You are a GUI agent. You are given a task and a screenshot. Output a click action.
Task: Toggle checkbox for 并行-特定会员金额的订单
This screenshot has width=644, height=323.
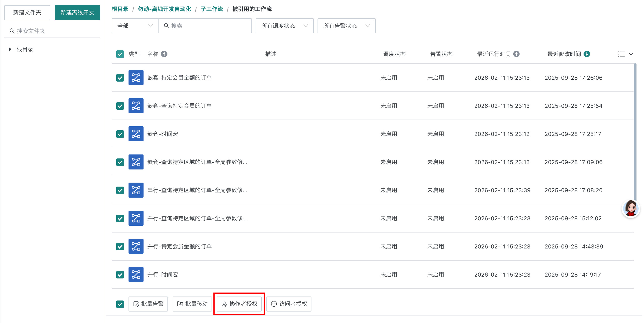120,246
